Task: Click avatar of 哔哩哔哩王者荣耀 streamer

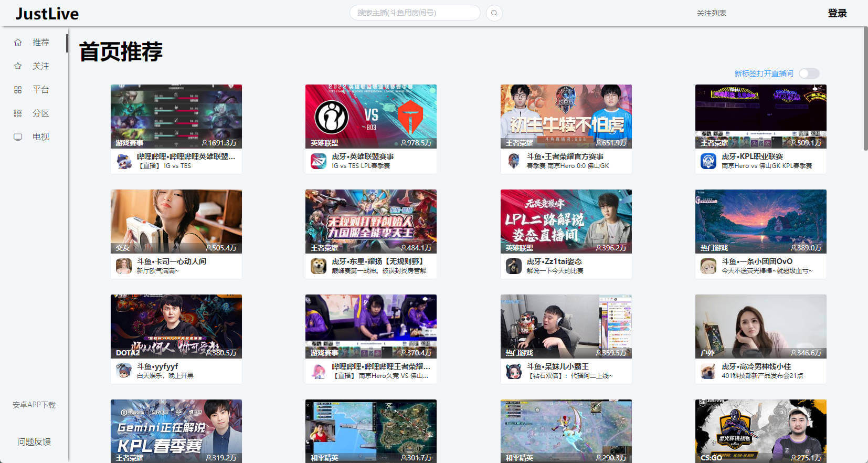Action: [x=319, y=371]
